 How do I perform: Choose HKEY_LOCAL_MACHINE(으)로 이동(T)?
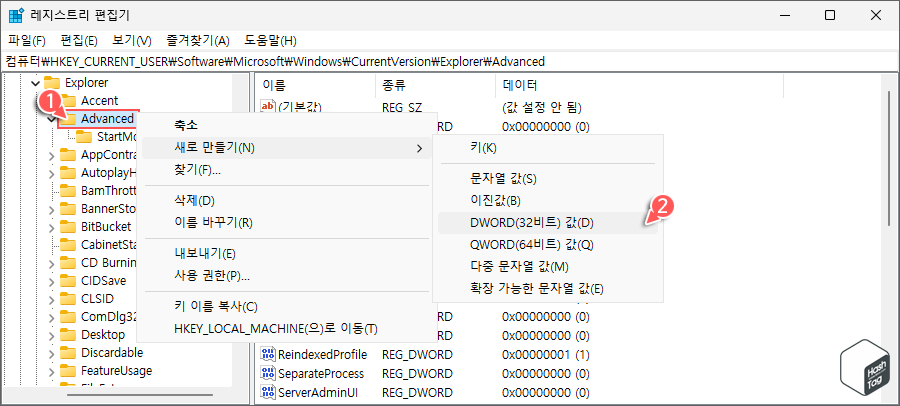click(286, 329)
